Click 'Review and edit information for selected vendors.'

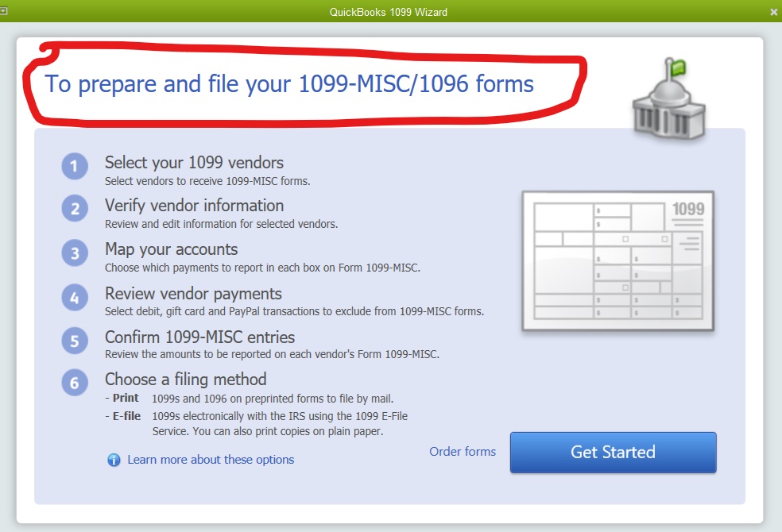pyautogui.click(x=222, y=224)
